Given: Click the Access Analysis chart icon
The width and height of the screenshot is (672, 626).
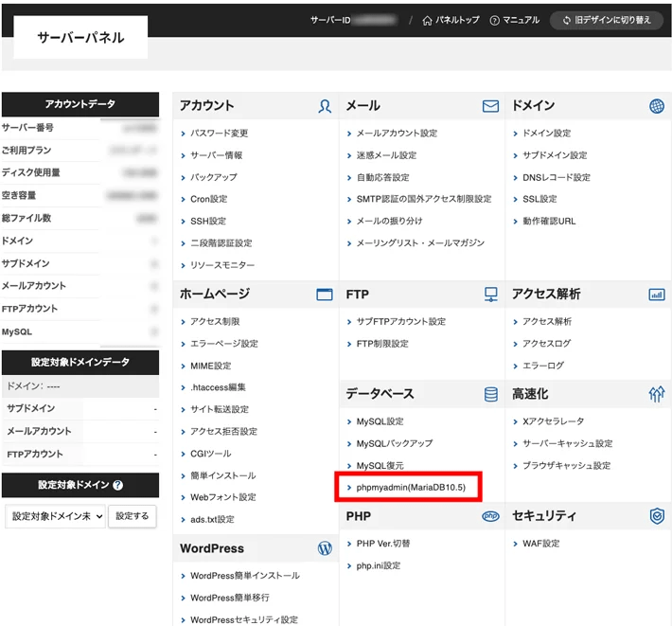Looking at the screenshot, I should click(656, 295).
